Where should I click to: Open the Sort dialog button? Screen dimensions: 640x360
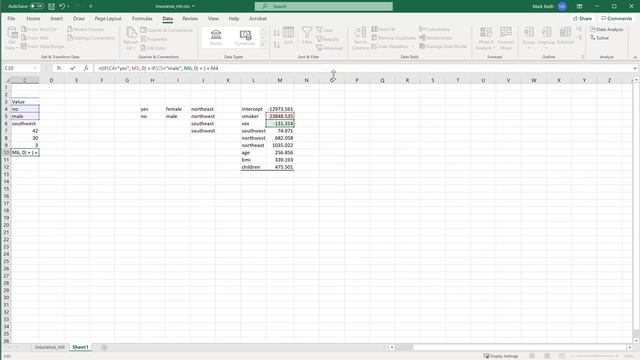pos(289,36)
